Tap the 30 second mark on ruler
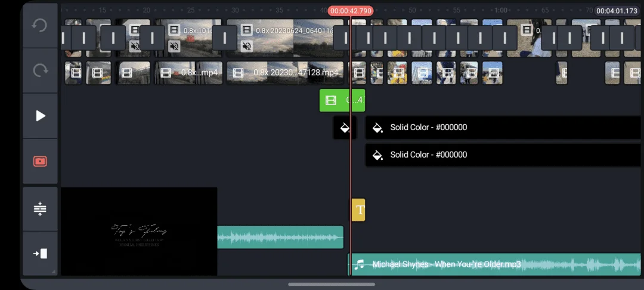The width and height of the screenshot is (644, 290). point(235,10)
